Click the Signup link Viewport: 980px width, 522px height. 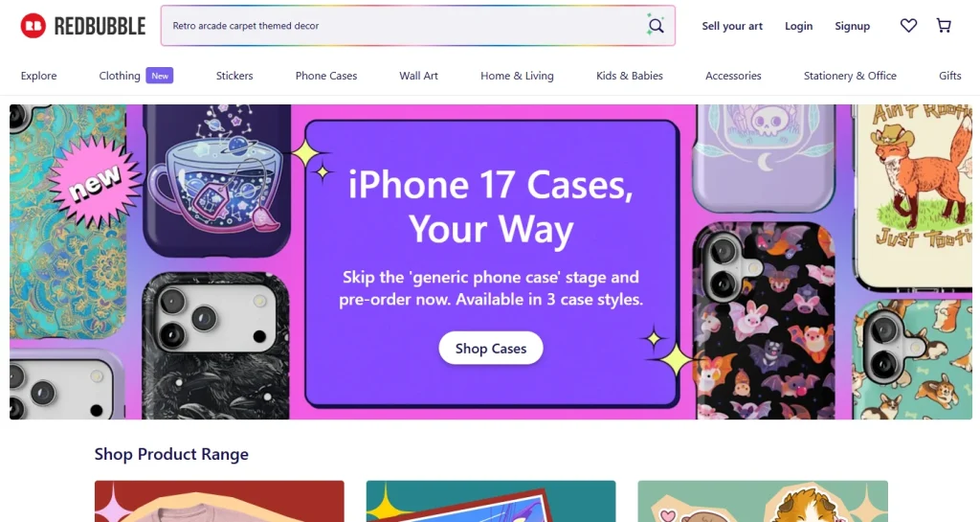[852, 26]
